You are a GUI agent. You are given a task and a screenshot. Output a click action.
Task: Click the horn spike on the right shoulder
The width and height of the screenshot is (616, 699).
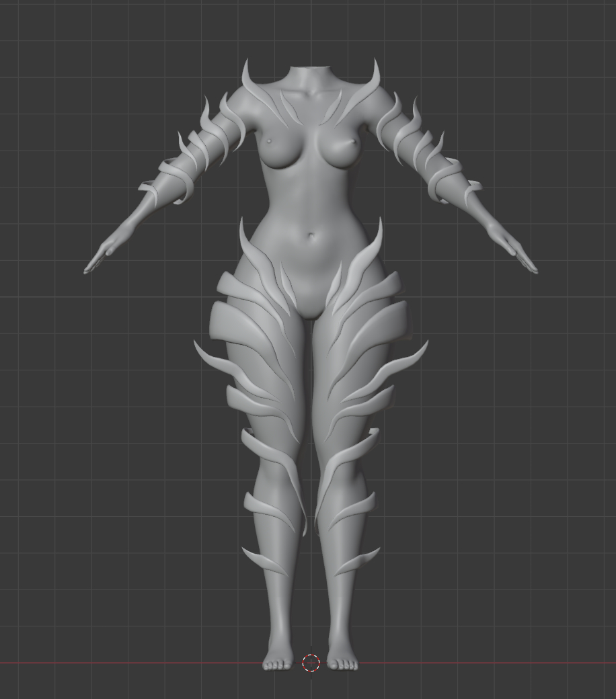pos(374,75)
